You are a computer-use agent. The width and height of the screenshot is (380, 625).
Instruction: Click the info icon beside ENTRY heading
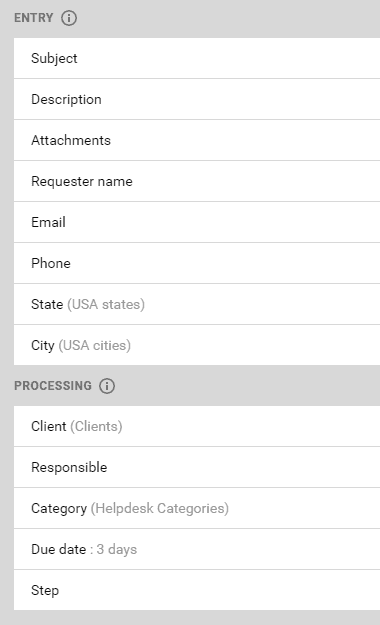(x=69, y=18)
